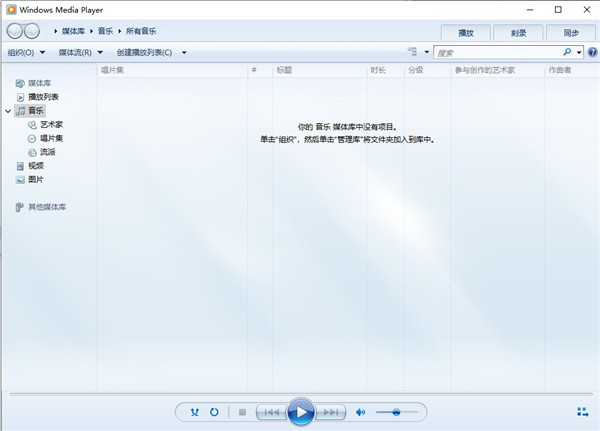Select 播放列表 in the navigation pane

click(x=43, y=97)
